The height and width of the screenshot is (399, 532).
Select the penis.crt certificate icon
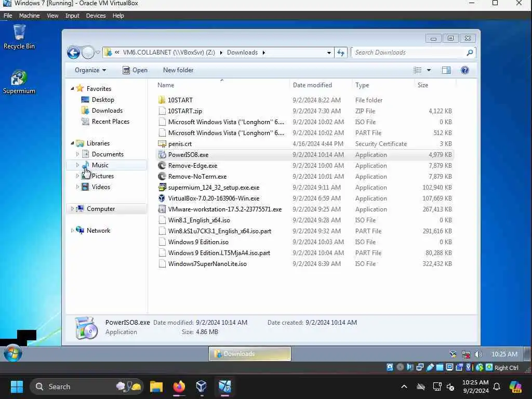pyautogui.click(x=162, y=144)
